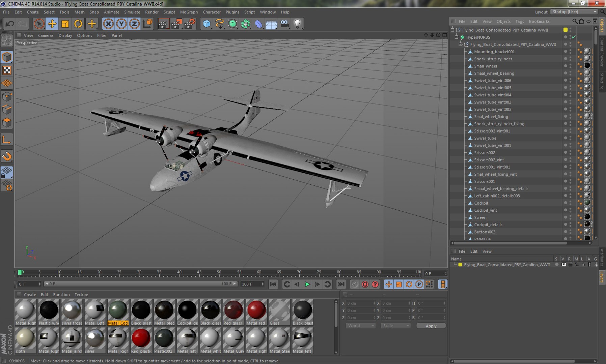Activate the Scale tool in top toolbar
This screenshot has width=606, height=364.
pos(65,24)
